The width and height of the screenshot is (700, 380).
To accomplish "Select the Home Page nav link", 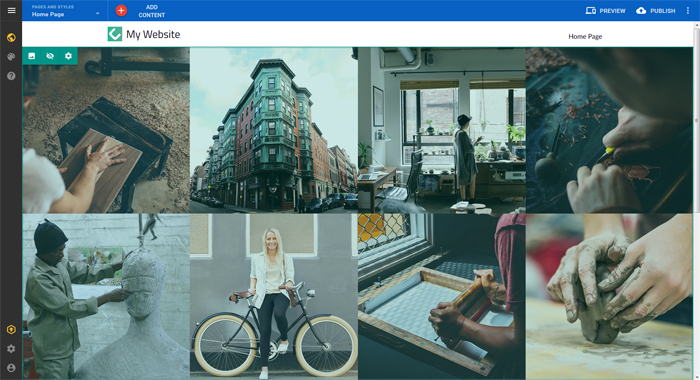I will pos(585,37).
